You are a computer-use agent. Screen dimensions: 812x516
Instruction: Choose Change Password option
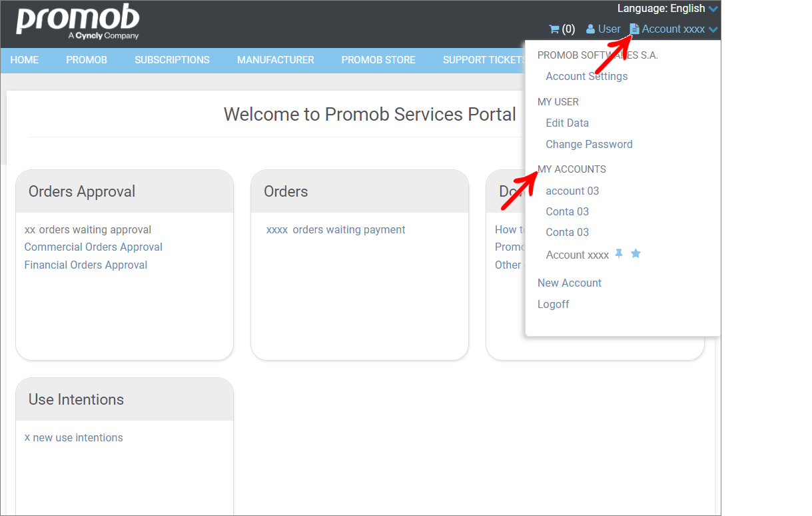(590, 144)
